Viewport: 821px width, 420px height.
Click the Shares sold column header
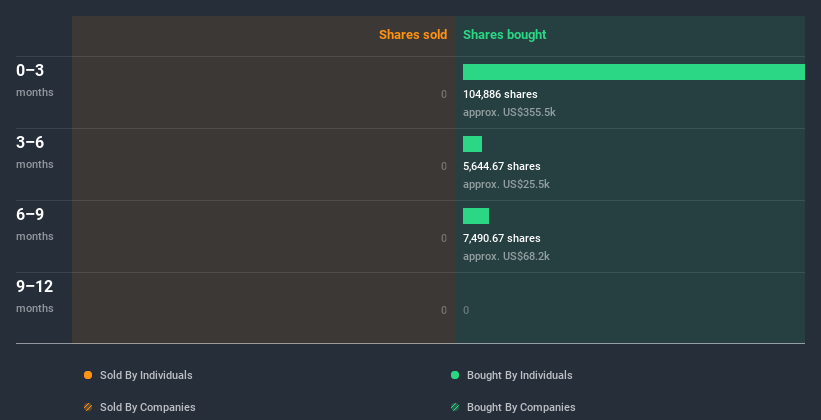tap(413, 35)
